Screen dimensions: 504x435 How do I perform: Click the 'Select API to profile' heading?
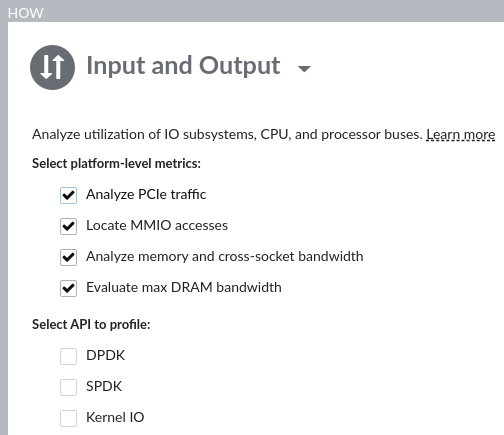[x=91, y=324]
